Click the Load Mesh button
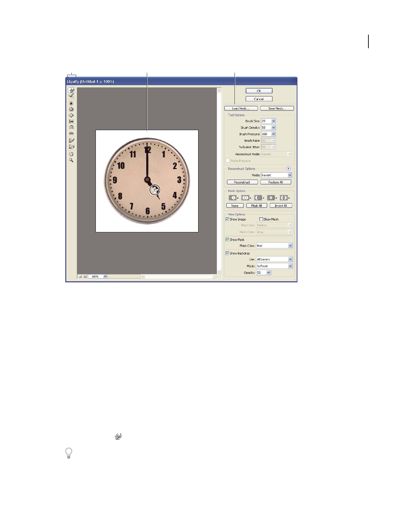416x532 pixels. coord(241,108)
